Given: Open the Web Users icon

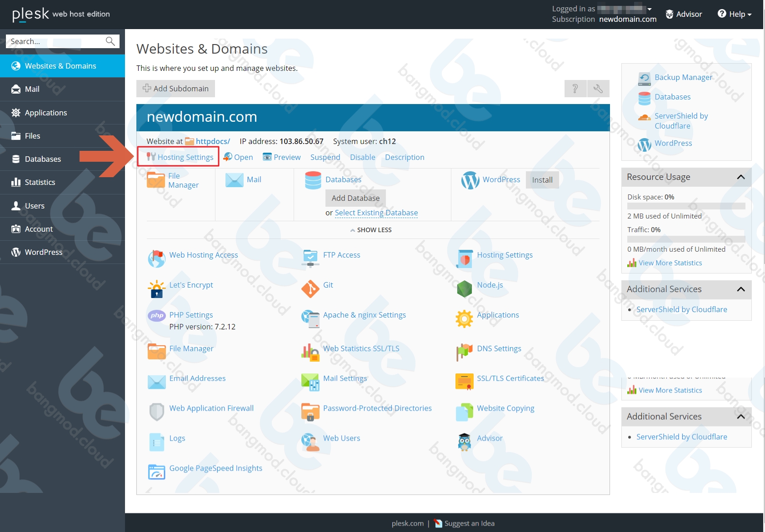Looking at the screenshot, I should click(x=310, y=442).
